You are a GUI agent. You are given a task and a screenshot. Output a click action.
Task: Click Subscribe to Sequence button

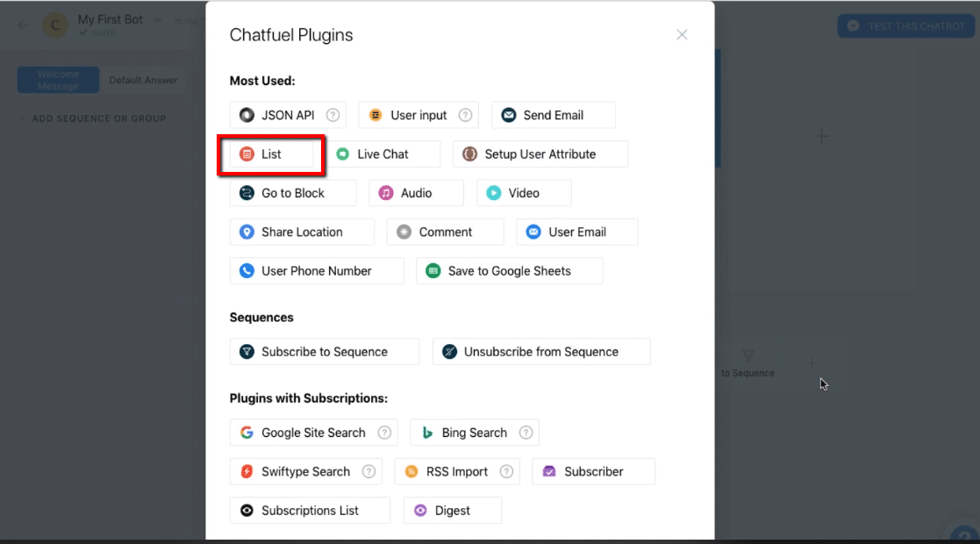click(x=325, y=352)
